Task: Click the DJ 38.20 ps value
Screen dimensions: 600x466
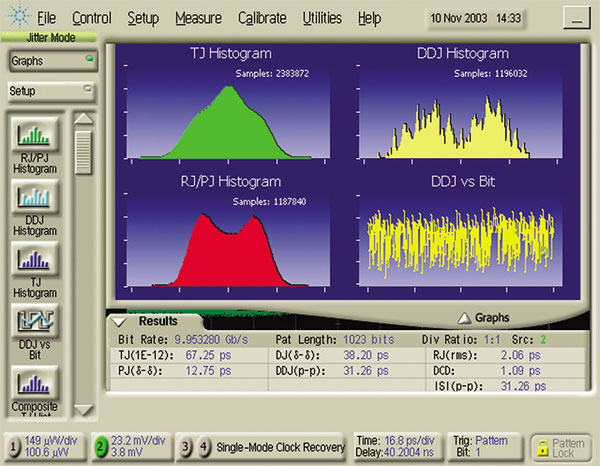Action: point(366,355)
